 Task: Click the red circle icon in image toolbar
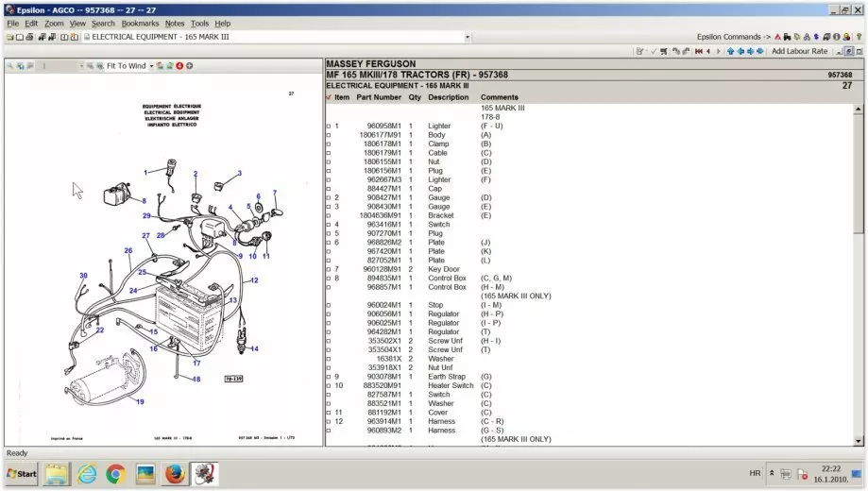coord(179,66)
